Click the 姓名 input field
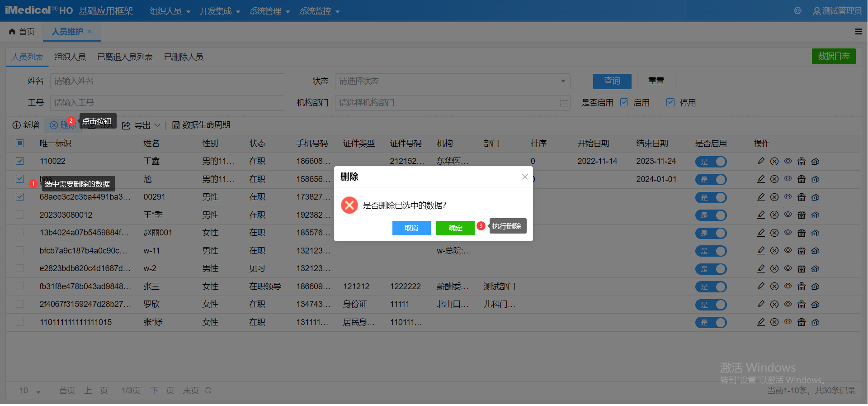868x406 pixels. tap(168, 81)
